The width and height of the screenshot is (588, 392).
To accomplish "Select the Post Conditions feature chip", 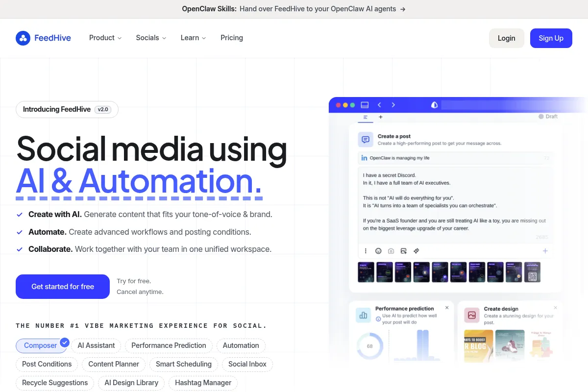I will coord(47,364).
